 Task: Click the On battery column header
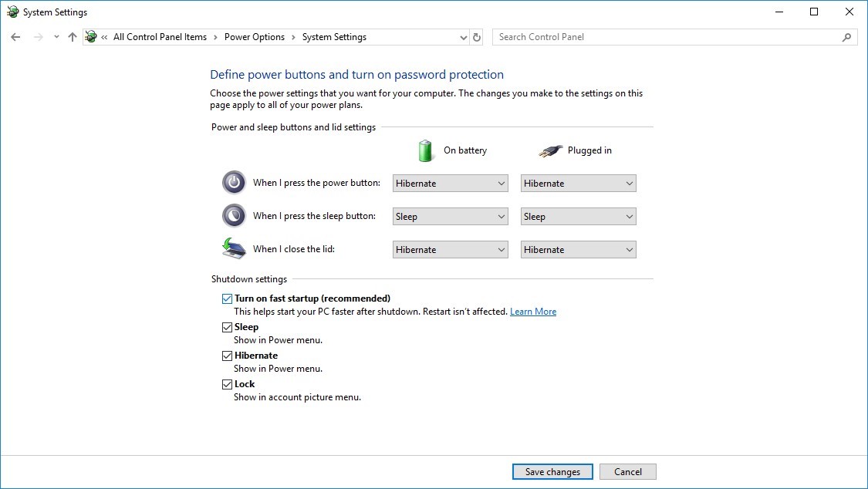pos(465,150)
